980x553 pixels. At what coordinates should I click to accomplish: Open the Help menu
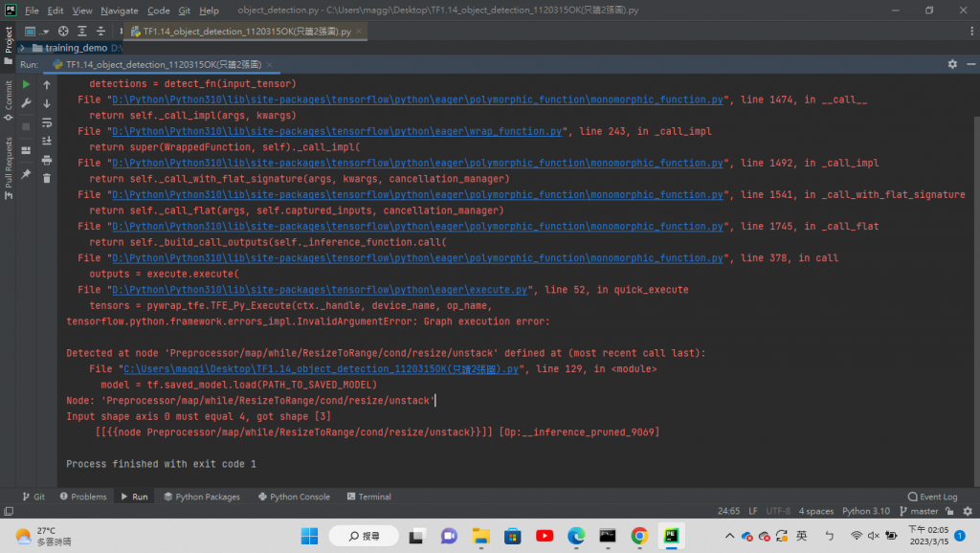coord(209,11)
